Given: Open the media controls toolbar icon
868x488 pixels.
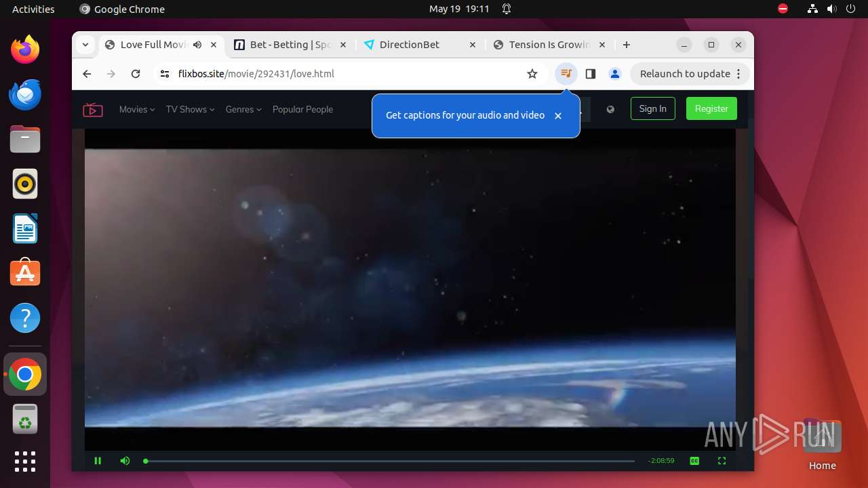Looking at the screenshot, I should click(x=566, y=74).
